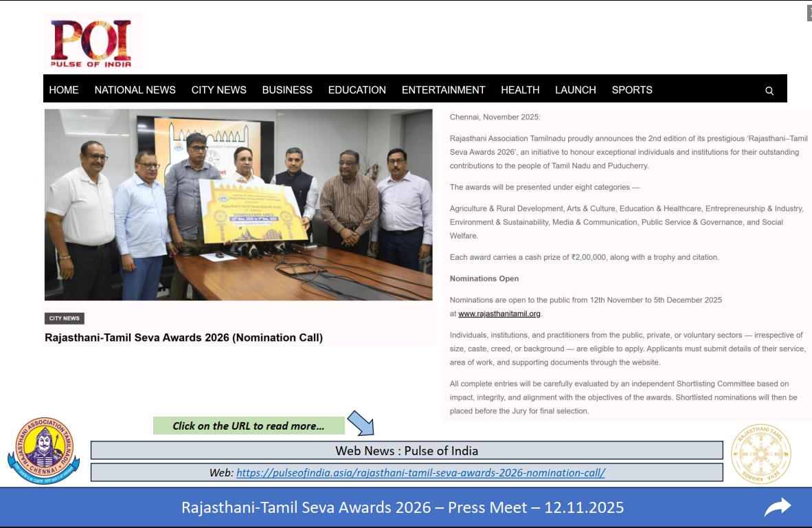Click the blue down-pointing arrow graphic

361,422
